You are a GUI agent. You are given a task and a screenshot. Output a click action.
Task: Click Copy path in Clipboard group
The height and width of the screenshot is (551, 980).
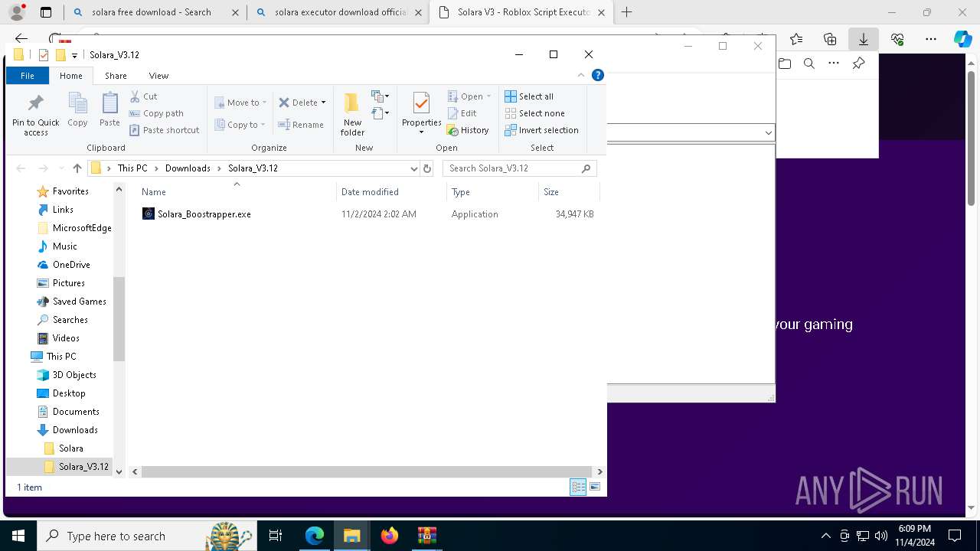[x=156, y=113]
